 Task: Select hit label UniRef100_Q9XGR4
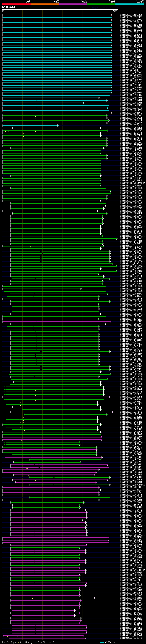(x=131, y=63)
